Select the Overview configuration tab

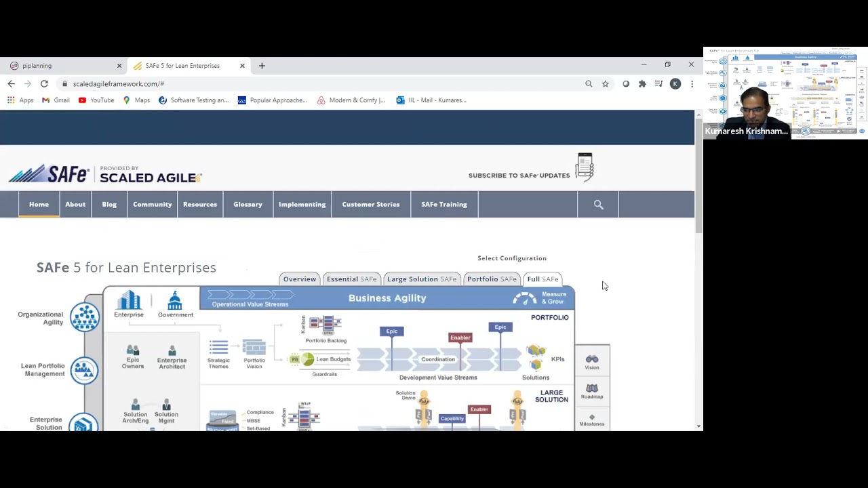tap(300, 279)
